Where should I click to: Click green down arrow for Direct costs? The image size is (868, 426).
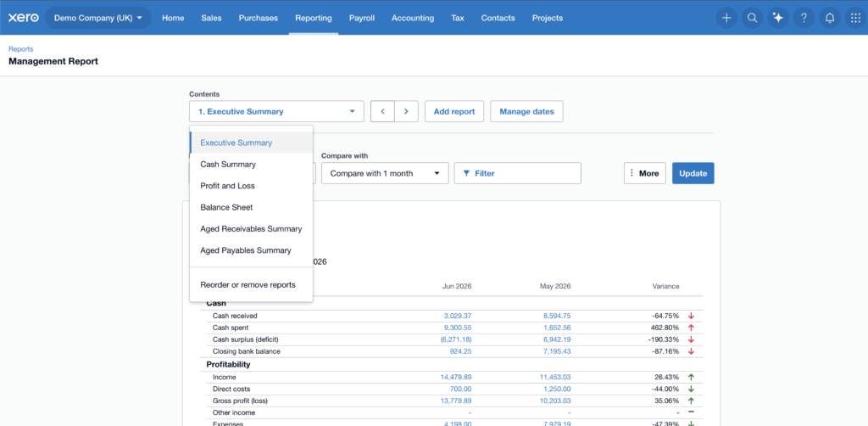click(691, 389)
